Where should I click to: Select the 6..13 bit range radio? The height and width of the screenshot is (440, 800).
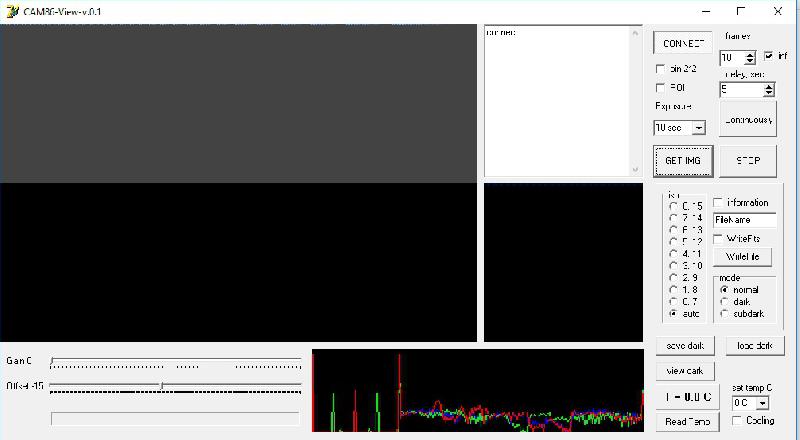(x=673, y=230)
